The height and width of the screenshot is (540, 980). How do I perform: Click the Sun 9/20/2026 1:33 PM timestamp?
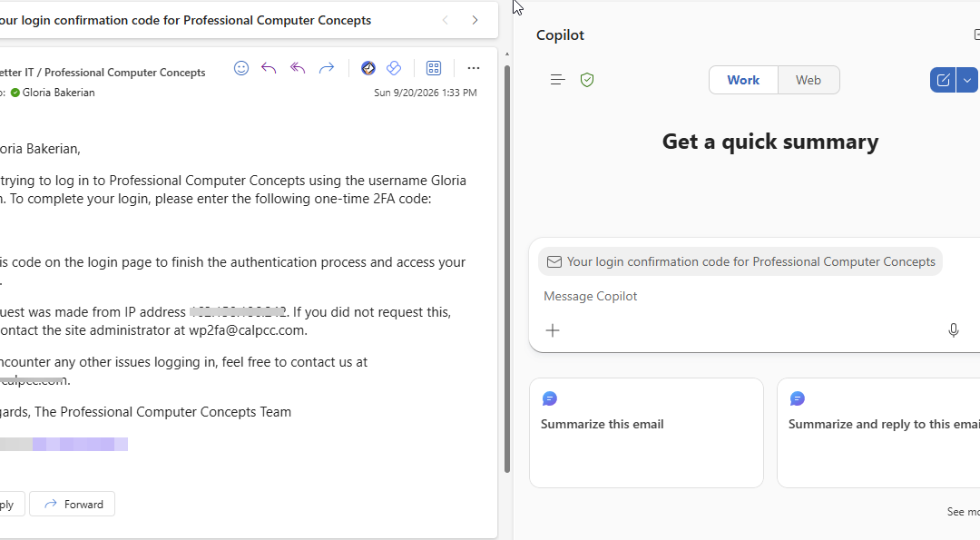point(425,93)
